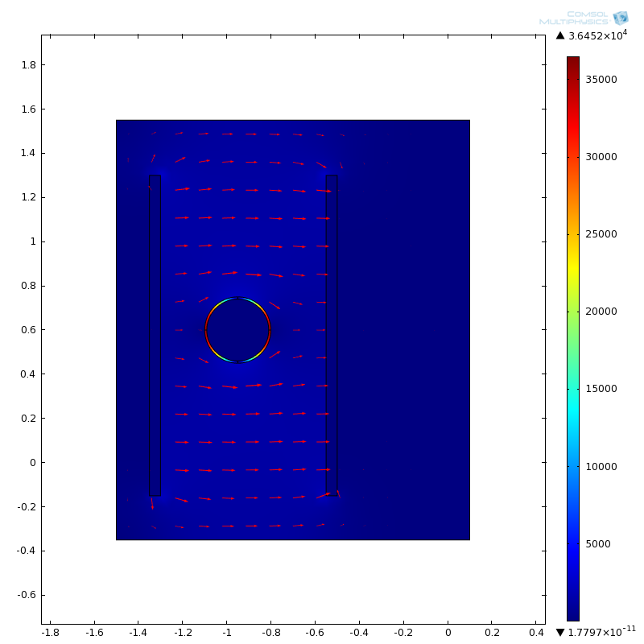Click the downward triangle minimum marker

[x=560, y=633]
